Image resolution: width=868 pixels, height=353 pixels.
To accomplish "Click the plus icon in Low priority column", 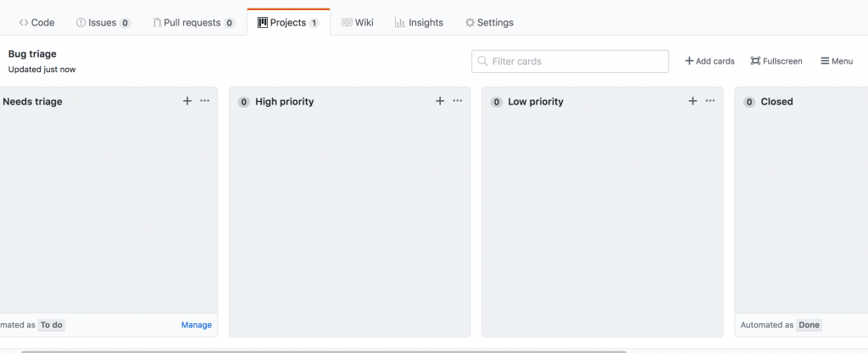I will [693, 101].
